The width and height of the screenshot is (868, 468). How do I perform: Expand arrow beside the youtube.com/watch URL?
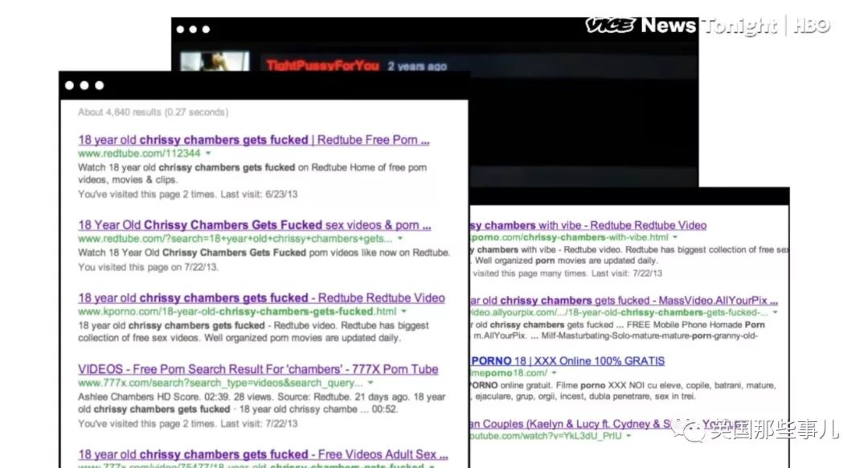[x=628, y=436]
